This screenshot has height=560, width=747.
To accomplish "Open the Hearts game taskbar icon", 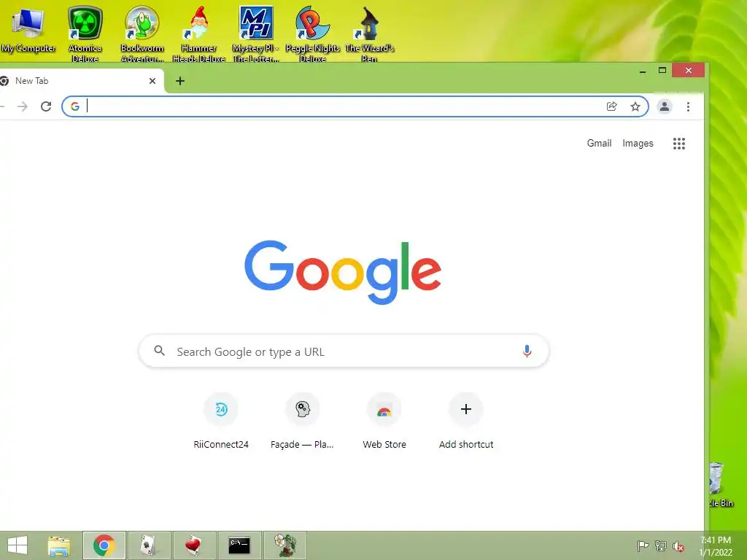I will (x=194, y=545).
